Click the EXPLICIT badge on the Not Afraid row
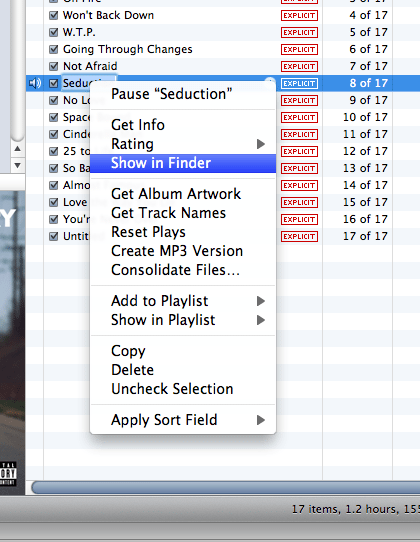 pos(299,66)
